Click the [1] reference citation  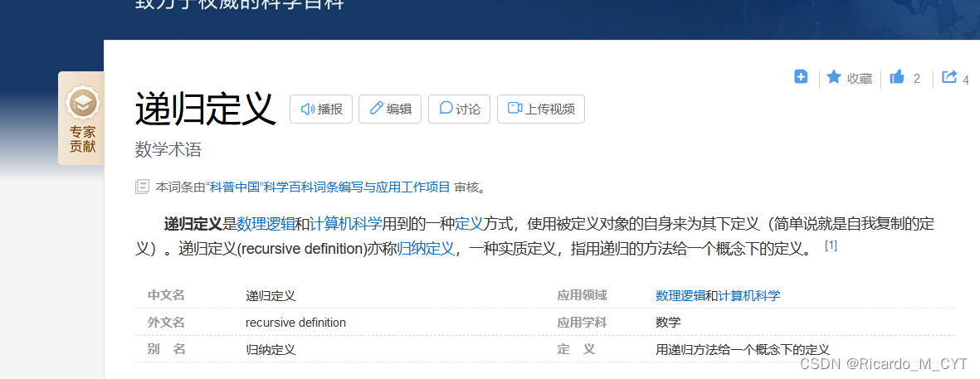831,245
